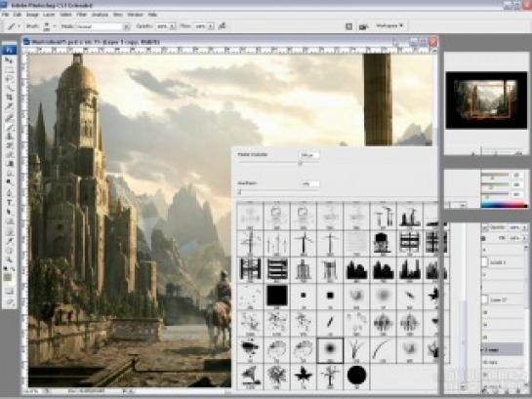Pick the street lamp posts brush
Screen dimensions: 532x399
coord(383,216)
